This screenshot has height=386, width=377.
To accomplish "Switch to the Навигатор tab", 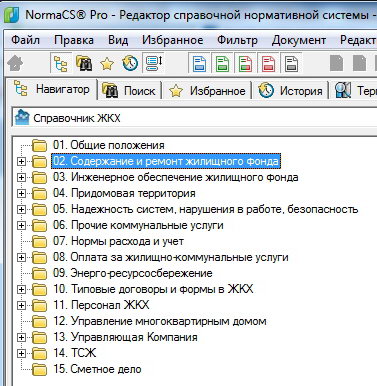I will [x=52, y=89].
